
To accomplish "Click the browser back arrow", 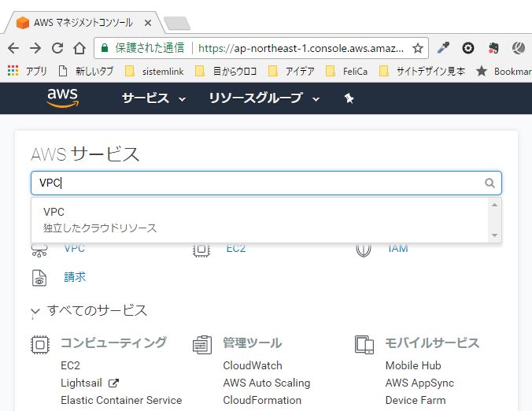I will click(13, 48).
